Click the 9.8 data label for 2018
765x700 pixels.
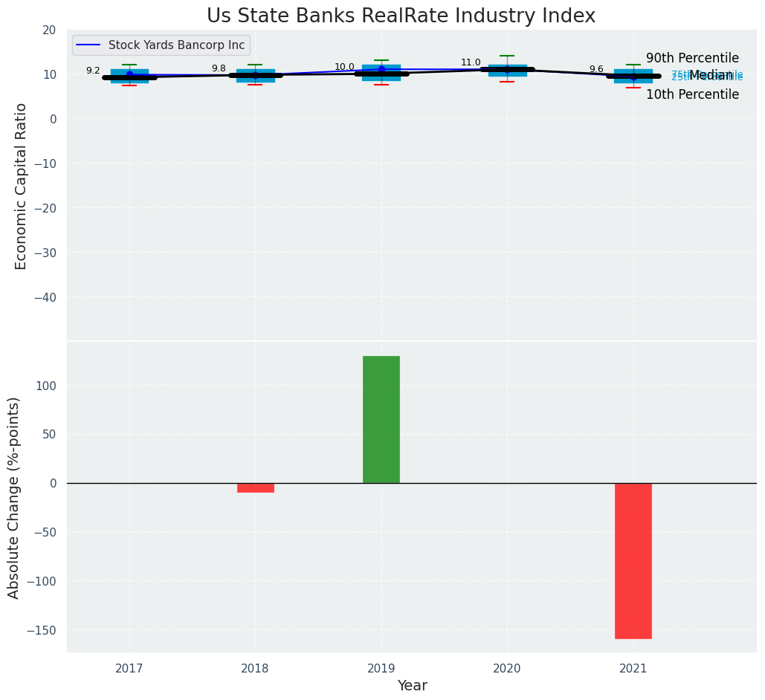[x=219, y=68]
